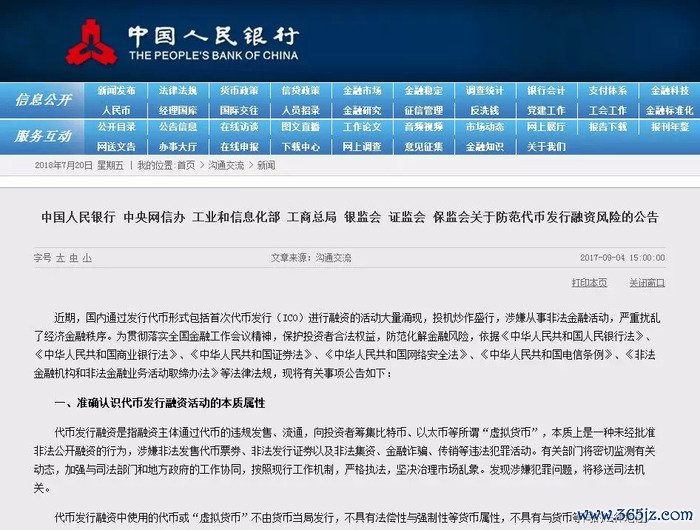Viewport: 700px width, 530px height.
Task: Select the 金融标准化 menu entry
Action: (670, 110)
